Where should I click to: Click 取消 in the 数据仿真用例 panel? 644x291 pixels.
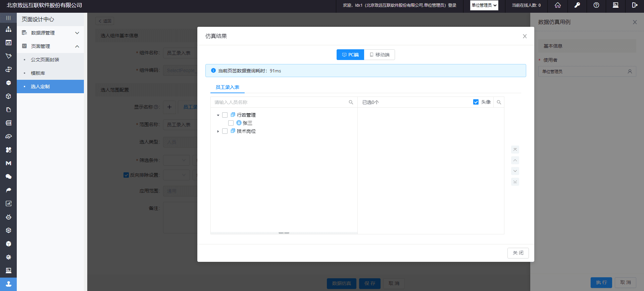point(626,283)
